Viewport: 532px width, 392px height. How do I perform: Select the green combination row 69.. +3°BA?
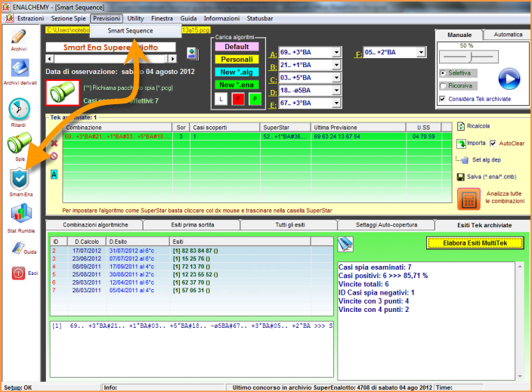point(257,137)
